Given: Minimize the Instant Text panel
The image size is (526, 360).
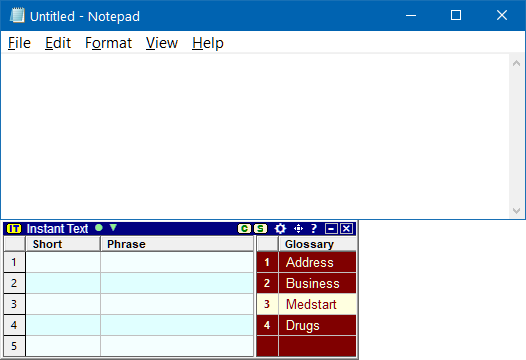Looking at the screenshot, I should (x=331, y=229).
